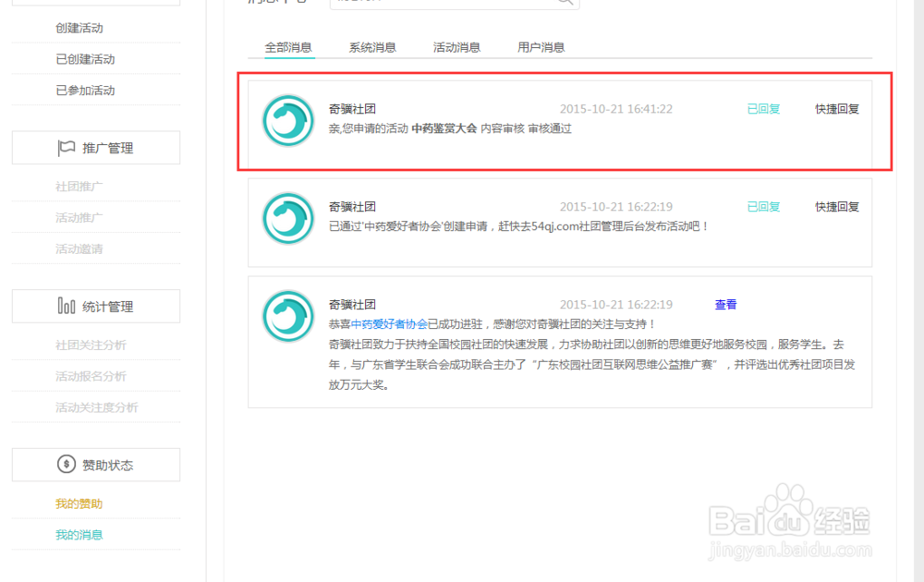Click 已回复 on the second message
924x582 pixels.
pyautogui.click(x=762, y=206)
